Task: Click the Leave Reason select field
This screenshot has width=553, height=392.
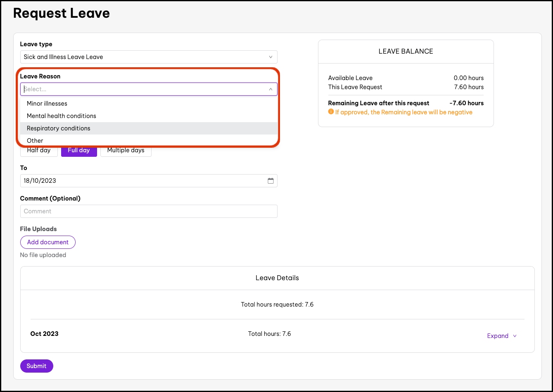Action: click(145, 89)
